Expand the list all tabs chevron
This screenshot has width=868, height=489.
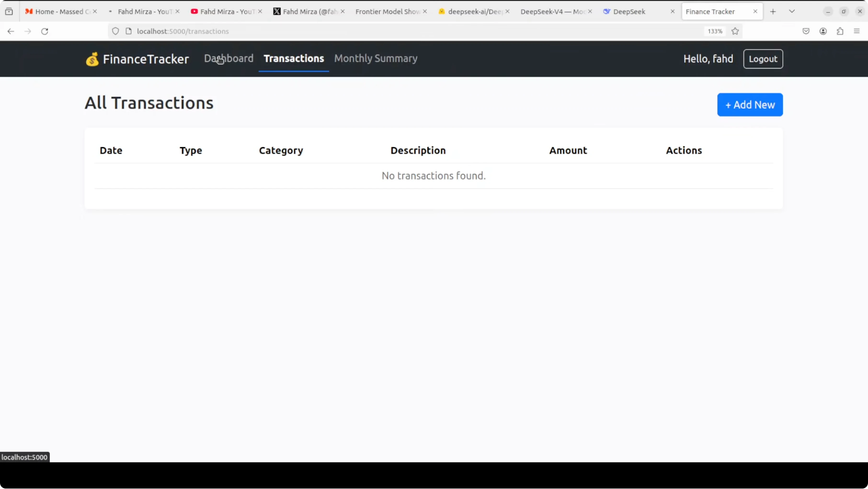point(792,12)
